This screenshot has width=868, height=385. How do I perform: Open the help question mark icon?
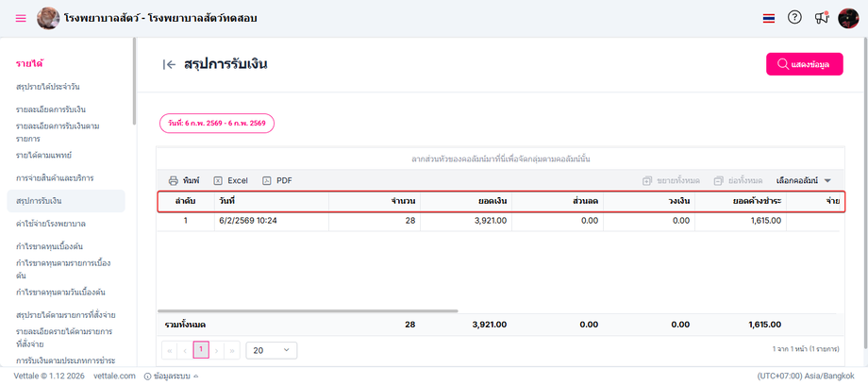tap(794, 18)
